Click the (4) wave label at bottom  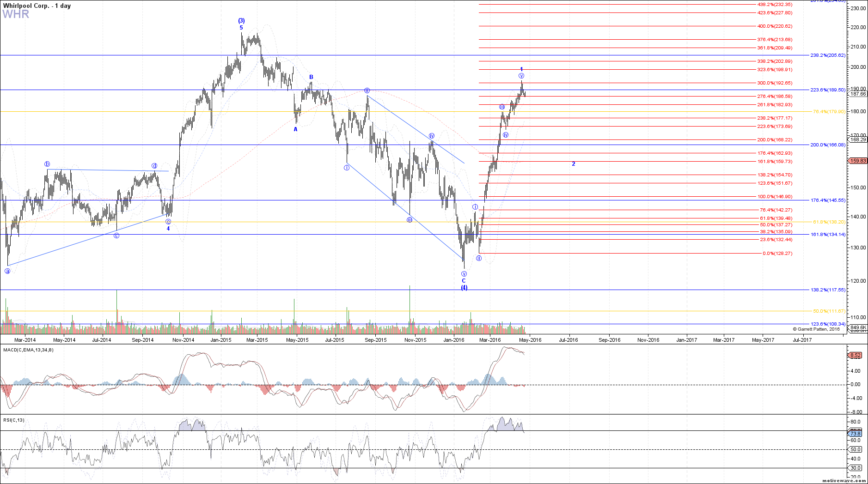click(464, 288)
